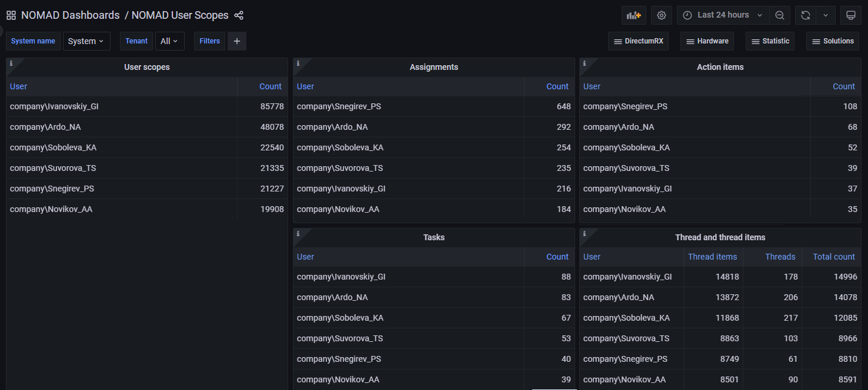
Task: Open the DirectumRX links menu
Action: (638, 41)
